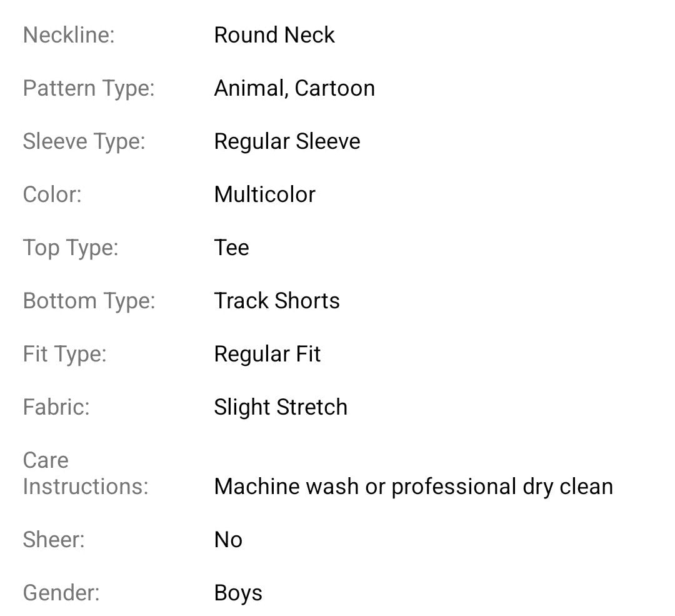Click the Sleeve Type label

pyautogui.click(x=84, y=141)
